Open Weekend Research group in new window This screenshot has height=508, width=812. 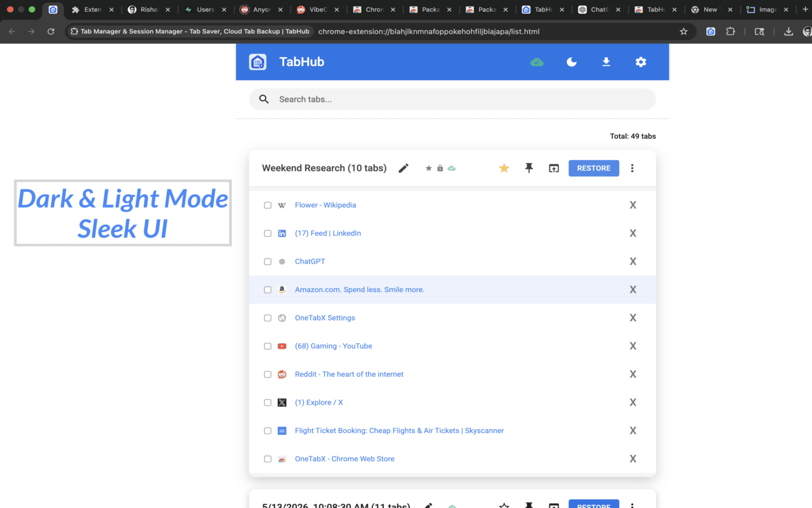554,168
